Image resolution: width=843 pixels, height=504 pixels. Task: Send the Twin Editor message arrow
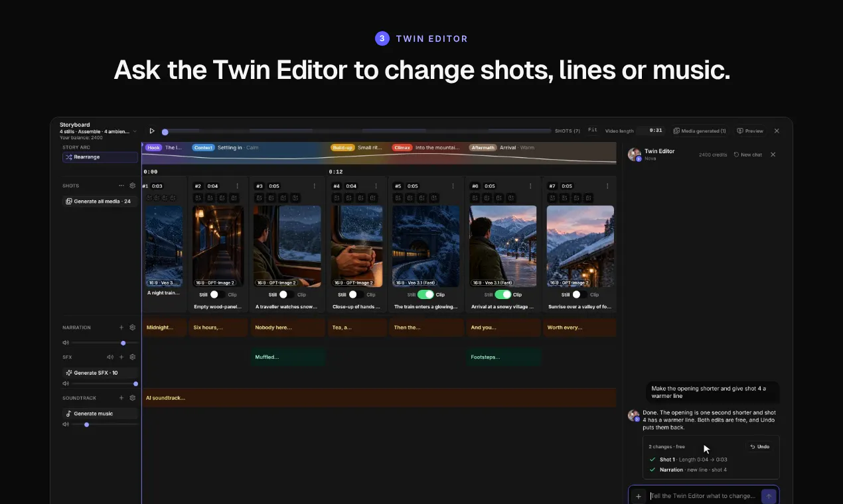(769, 496)
